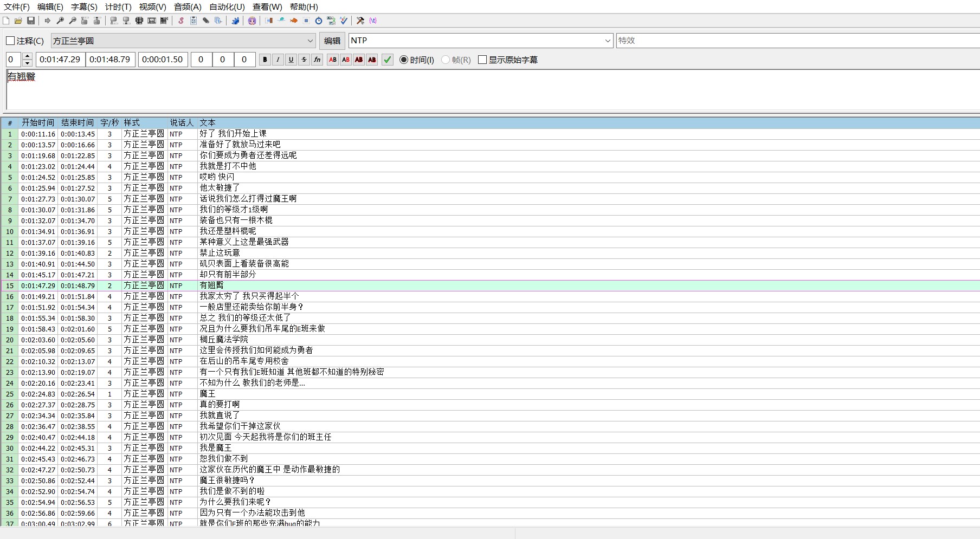This screenshot has height=539, width=980.
Task: Click the 编辑 style edit button
Action: 332,41
